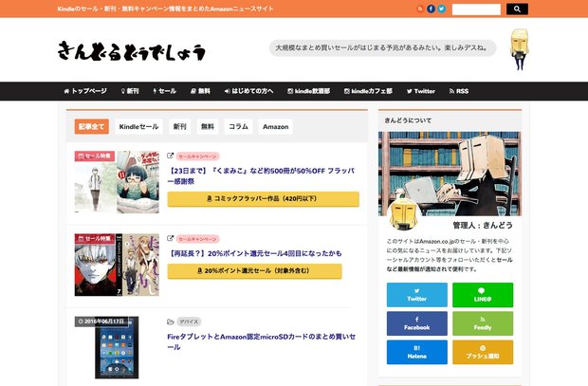This screenshot has width=588, height=386.
Task: Open kindleカフェ部 in navigation bar
Action: point(368,91)
